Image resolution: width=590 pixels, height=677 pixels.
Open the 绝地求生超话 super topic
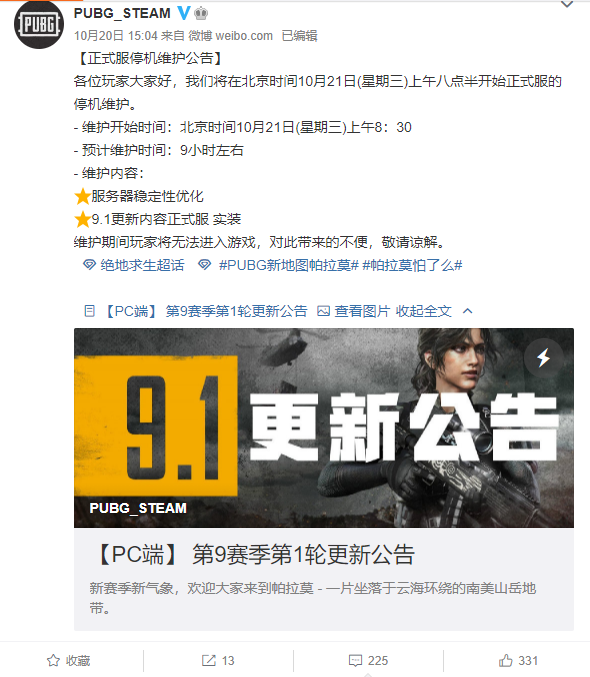tap(142, 265)
